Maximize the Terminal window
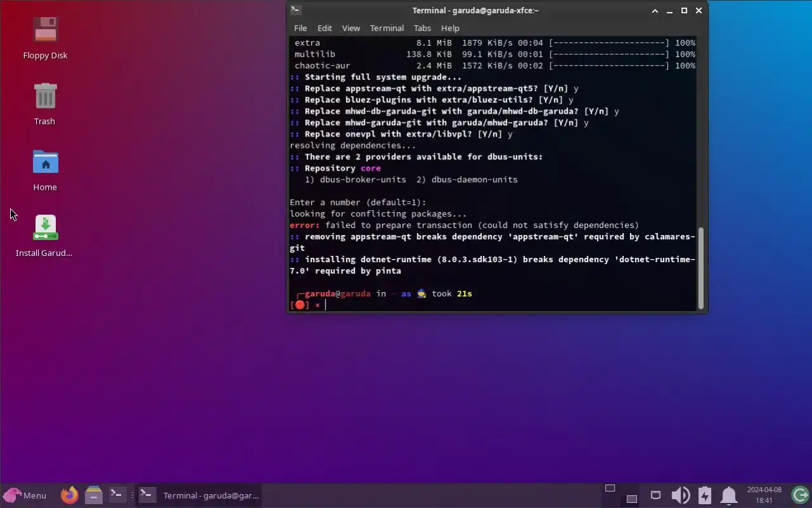This screenshot has width=812, height=508. [x=684, y=11]
